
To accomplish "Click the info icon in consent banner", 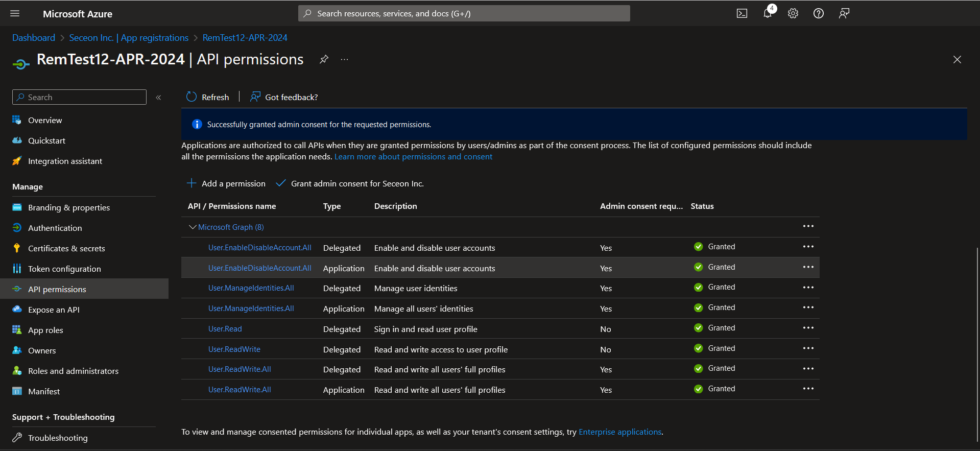I will point(197,124).
